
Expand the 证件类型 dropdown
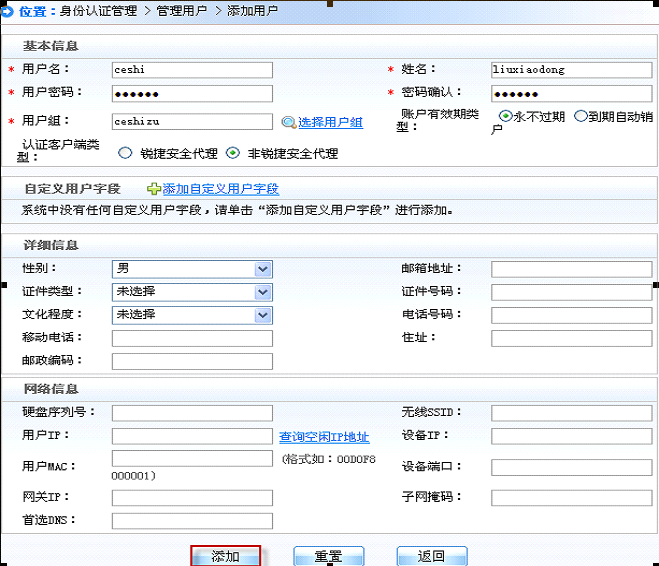pos(263,292)
